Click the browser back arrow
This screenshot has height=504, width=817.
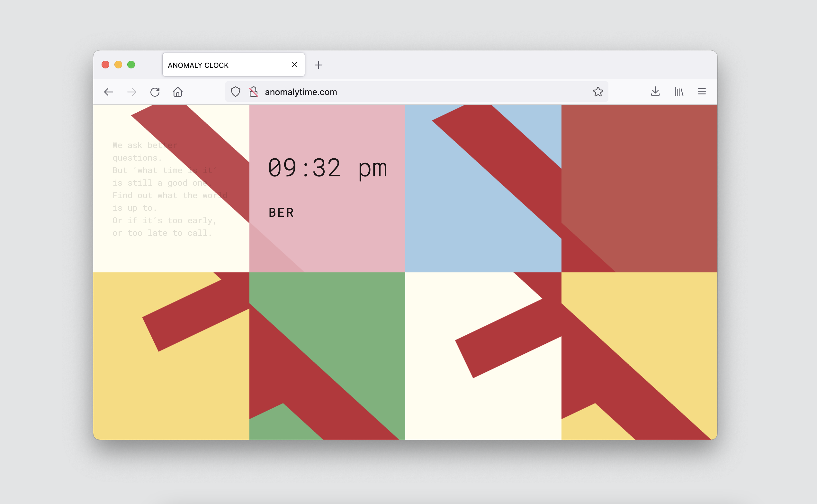click(x=109, y=92)
